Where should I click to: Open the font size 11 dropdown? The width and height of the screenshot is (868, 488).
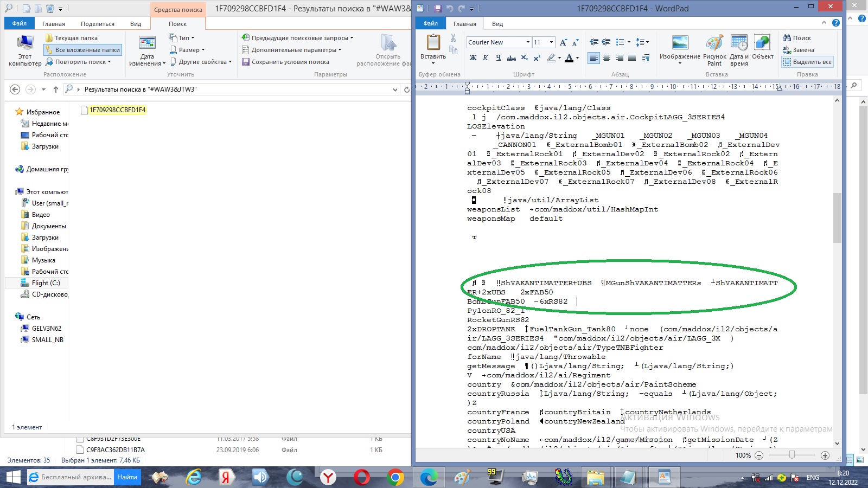(x=551, y=42)
